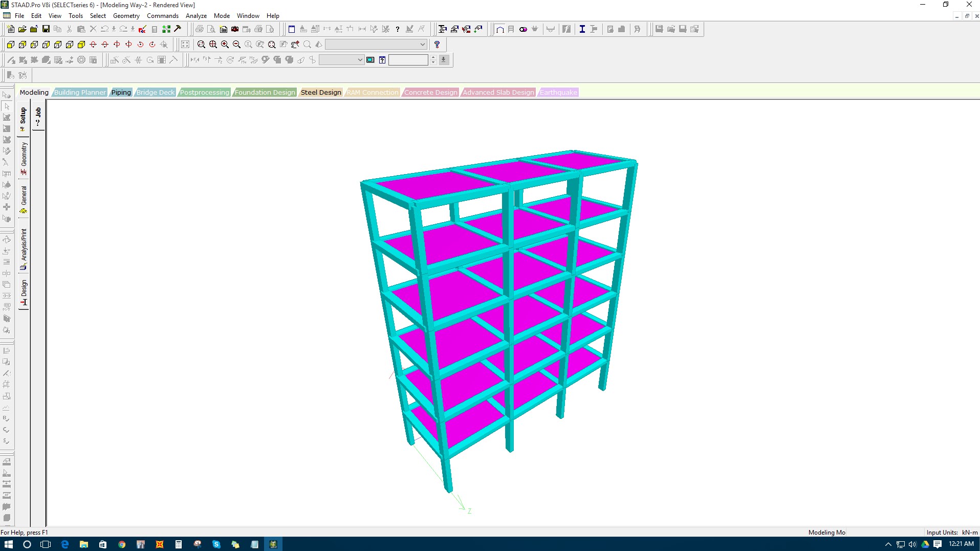Switch to the Concrete Design tab
The image size is (980, 551).
[431, 92]
